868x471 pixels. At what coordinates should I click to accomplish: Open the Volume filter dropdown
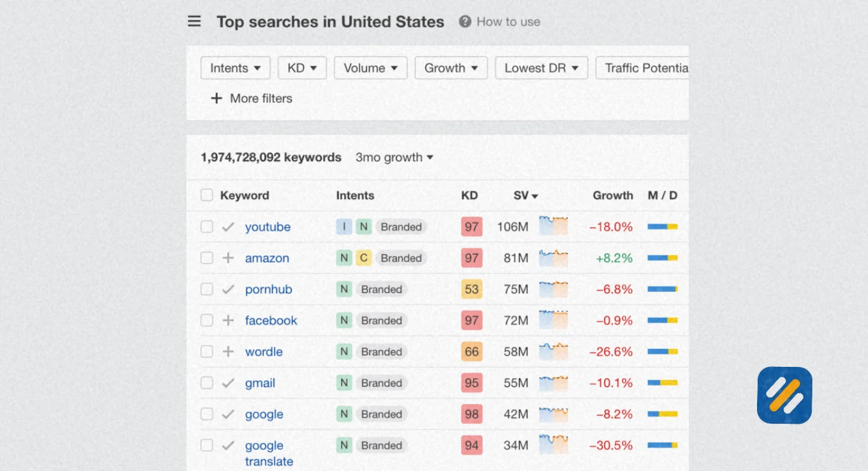[x=371, y=68]
